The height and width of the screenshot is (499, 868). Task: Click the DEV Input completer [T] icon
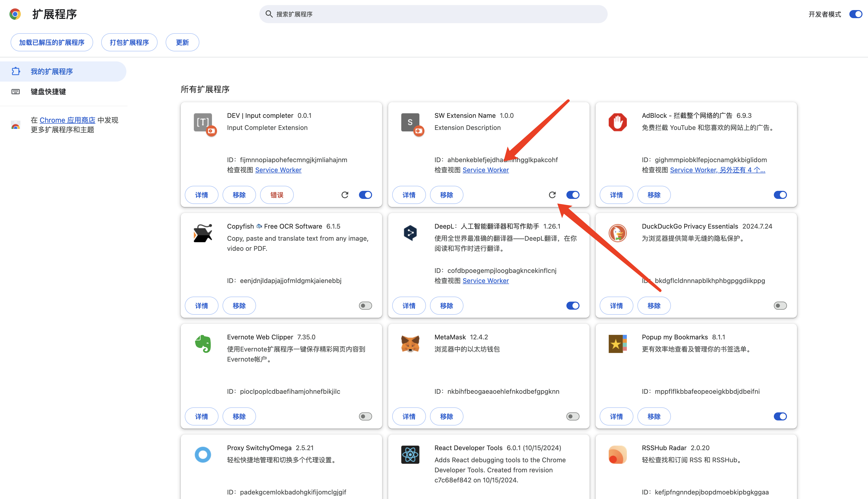(203, 122)
